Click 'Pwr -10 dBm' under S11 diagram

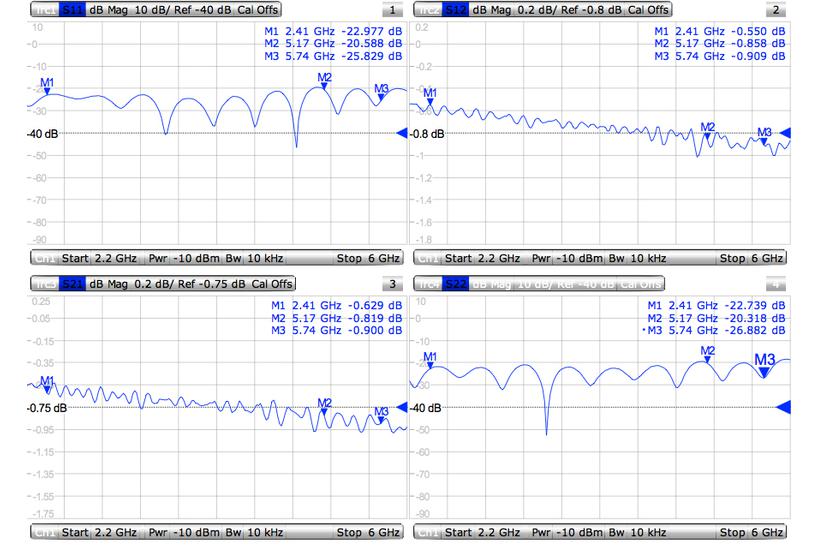184,258
